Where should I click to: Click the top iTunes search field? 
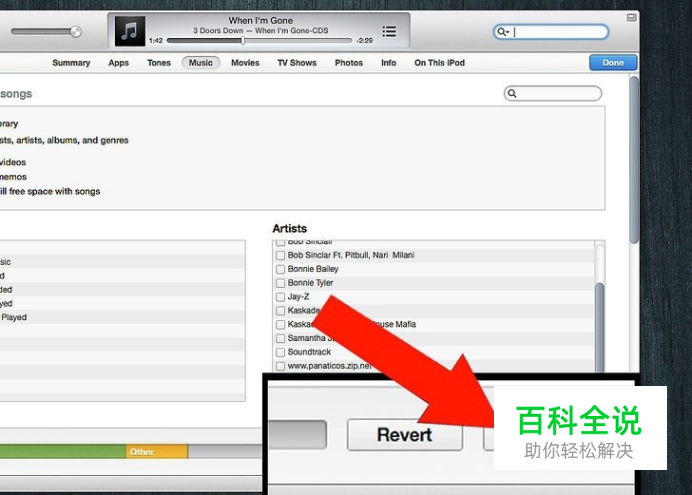(551, 32)
